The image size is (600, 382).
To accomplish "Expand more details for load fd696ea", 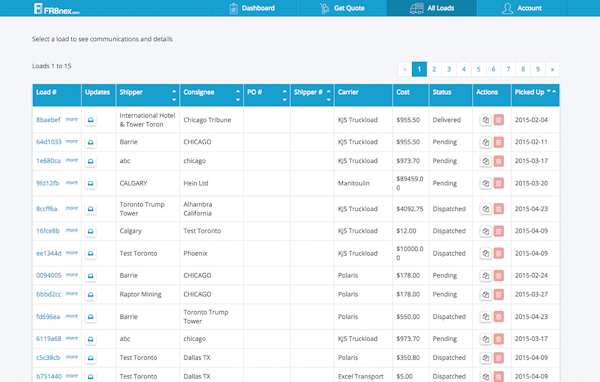I will click(x=72, y=316).
